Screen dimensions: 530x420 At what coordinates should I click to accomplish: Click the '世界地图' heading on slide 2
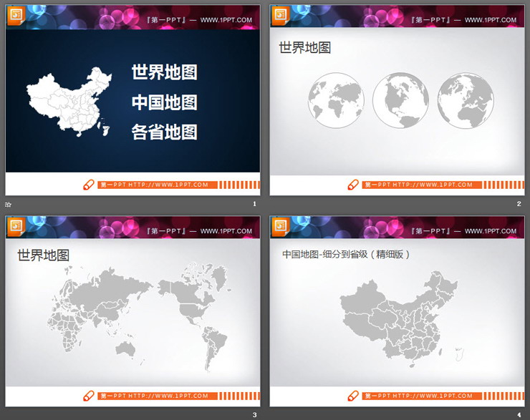pyautogui.click(x=304, y=48)
